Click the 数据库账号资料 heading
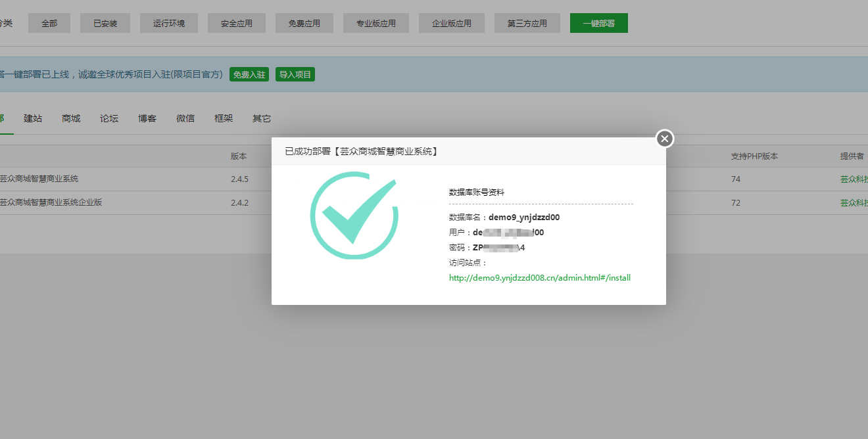Image resolution: width=868 pixels, height=439 pixels. pos(477,192)
